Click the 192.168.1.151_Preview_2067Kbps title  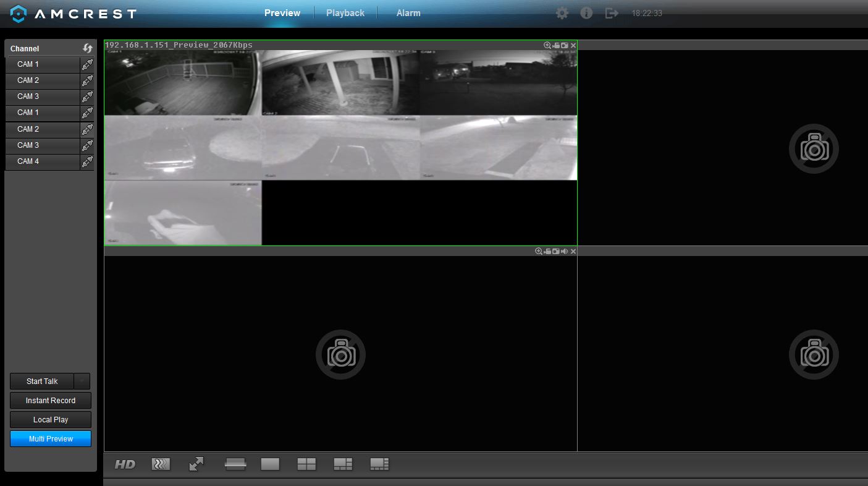179,45
